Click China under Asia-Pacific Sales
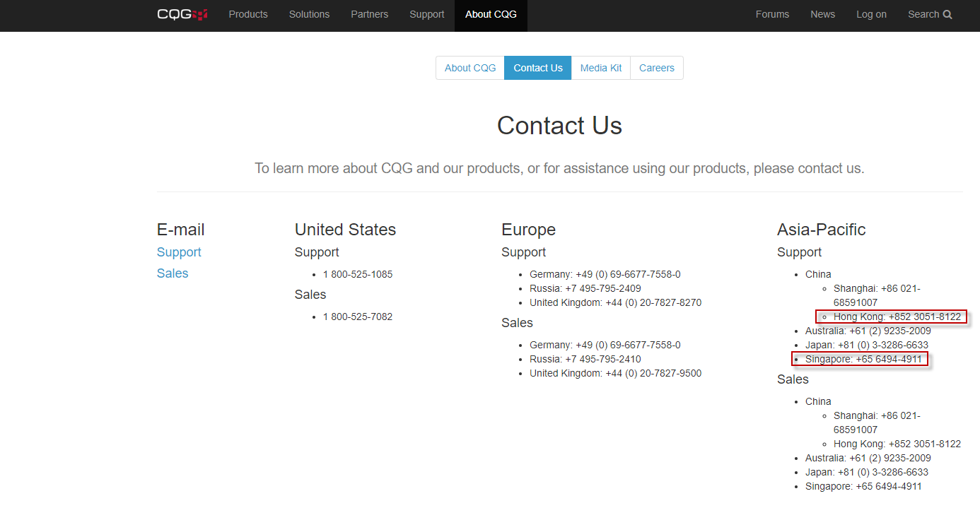980x508 pixels. click(818, 401)
